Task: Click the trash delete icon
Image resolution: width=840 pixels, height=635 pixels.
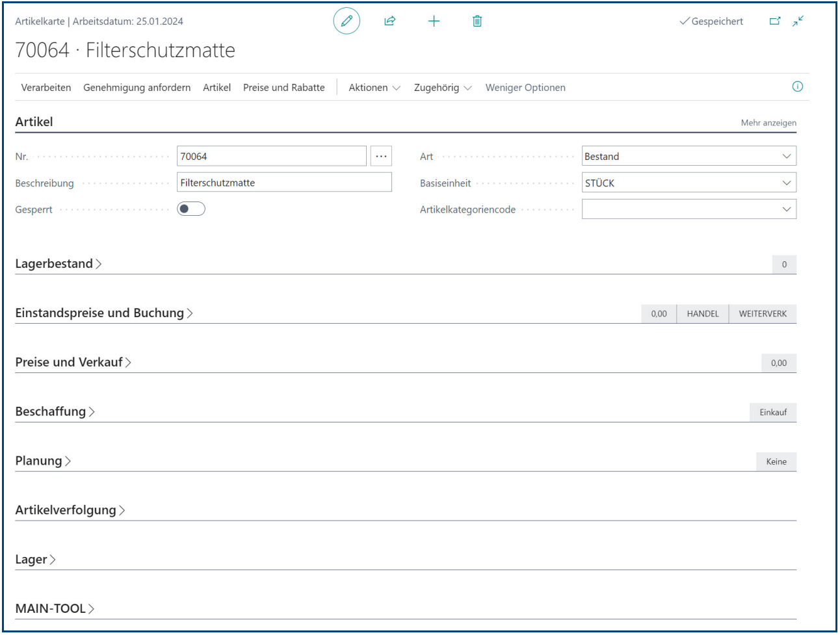Action: pos(477,21)
